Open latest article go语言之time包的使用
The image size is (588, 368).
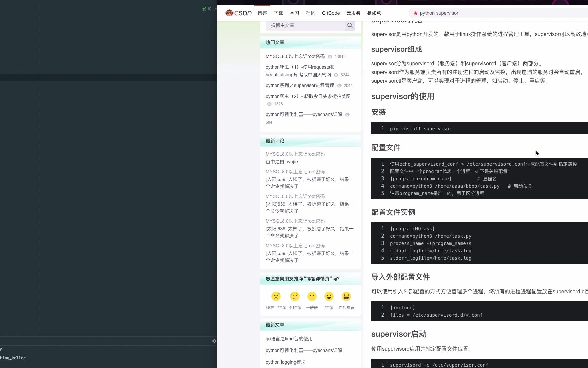[289, 339]
